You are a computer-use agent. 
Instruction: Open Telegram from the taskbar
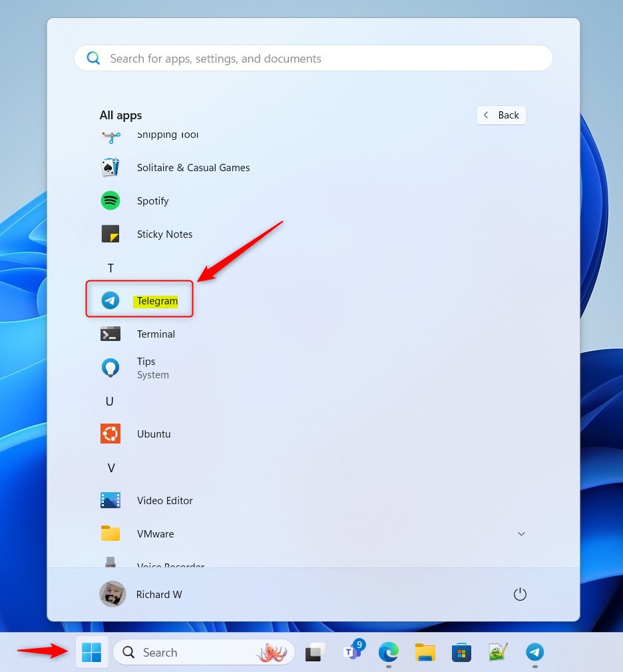coord(534,652)
